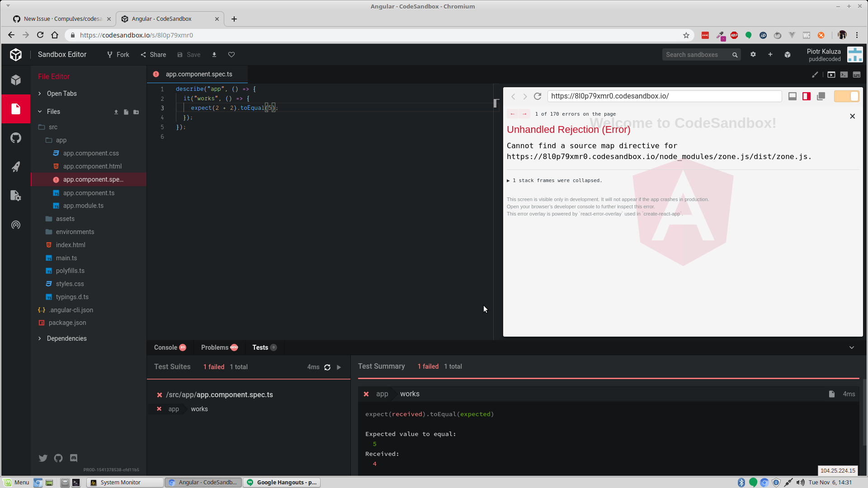
Task: Open app.module.ts from the file tree
Action: click(83, 206)
